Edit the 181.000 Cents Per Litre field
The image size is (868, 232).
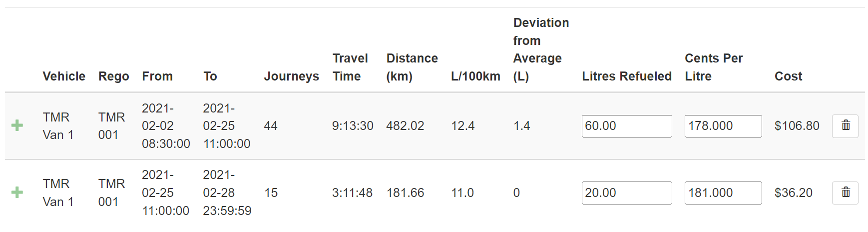(x=723, y=193)
